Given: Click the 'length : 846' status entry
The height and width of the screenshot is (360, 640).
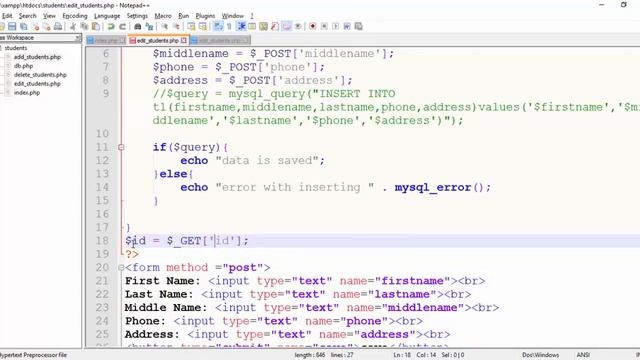Looking at the screenshot, I should pos(310,355).
